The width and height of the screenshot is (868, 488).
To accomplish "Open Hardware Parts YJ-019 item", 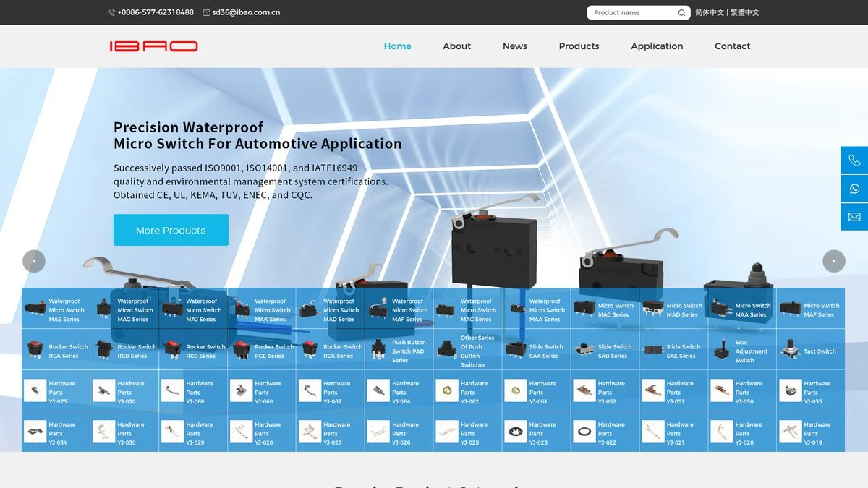I will coord(812,432).
